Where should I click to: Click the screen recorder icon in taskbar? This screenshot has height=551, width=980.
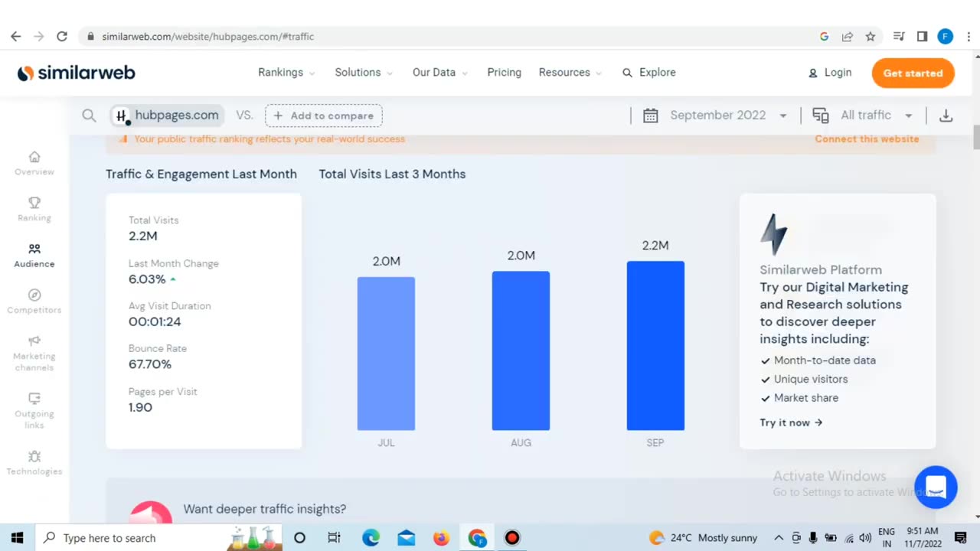click(512, 538)
